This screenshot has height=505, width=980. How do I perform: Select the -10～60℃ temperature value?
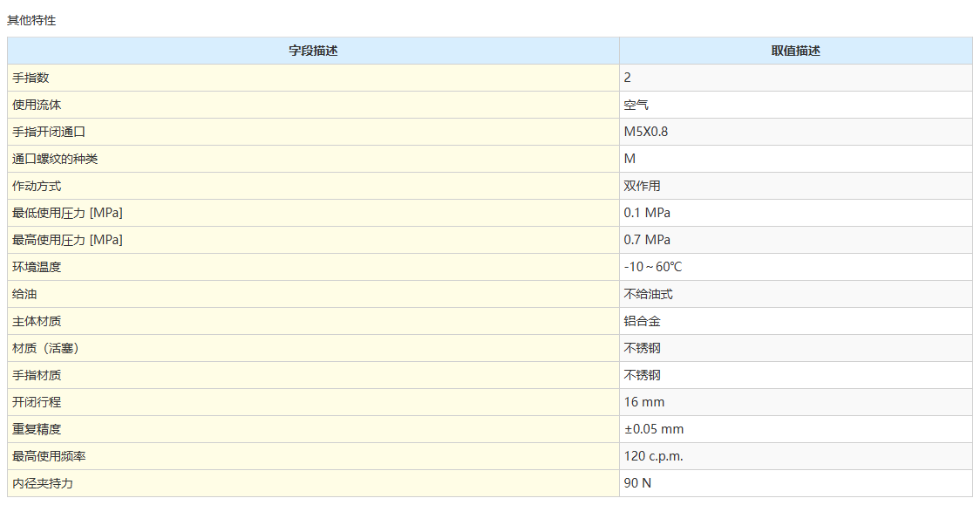click(x=653, y=267)
